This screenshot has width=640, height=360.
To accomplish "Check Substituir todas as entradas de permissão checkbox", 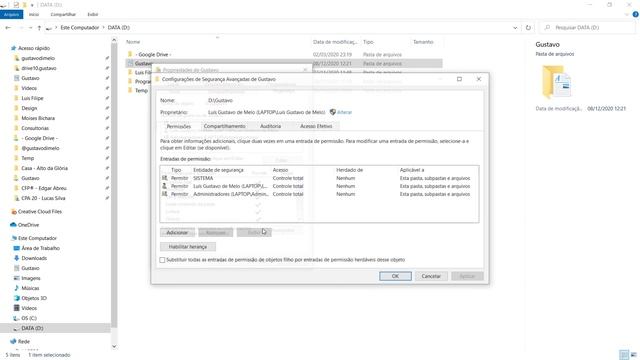I will coord(162,260).
